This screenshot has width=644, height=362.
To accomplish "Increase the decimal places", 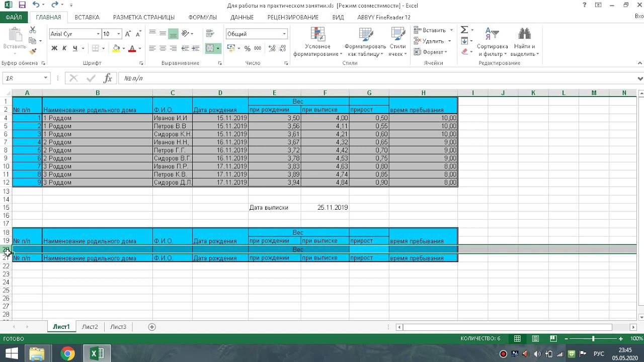I will click(272, 48).
